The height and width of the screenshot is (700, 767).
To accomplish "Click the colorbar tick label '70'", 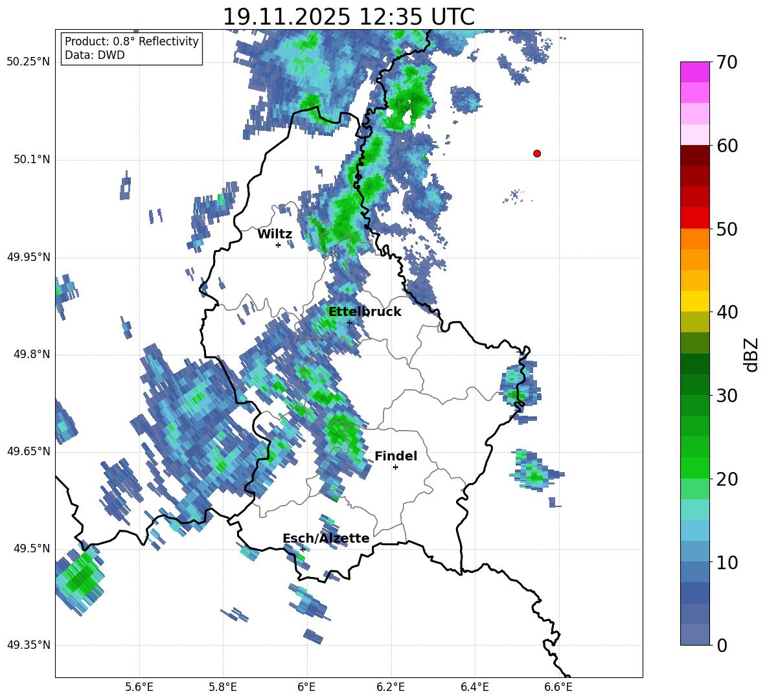I will tap(727, 63).
